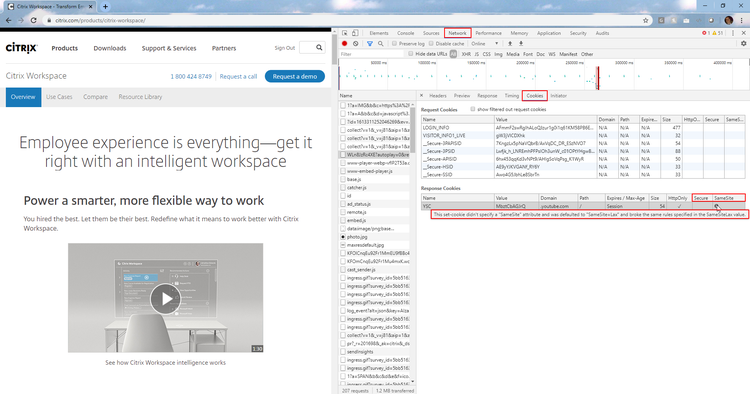Viewport: 750px width, 394px height.
Task: Bookmark this page with the star icon
Action: [x=645, y=20]
